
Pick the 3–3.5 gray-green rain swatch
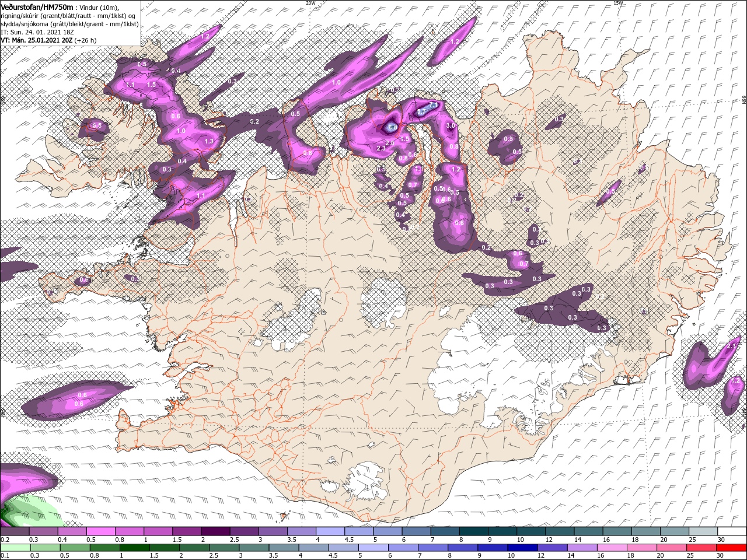253,547
